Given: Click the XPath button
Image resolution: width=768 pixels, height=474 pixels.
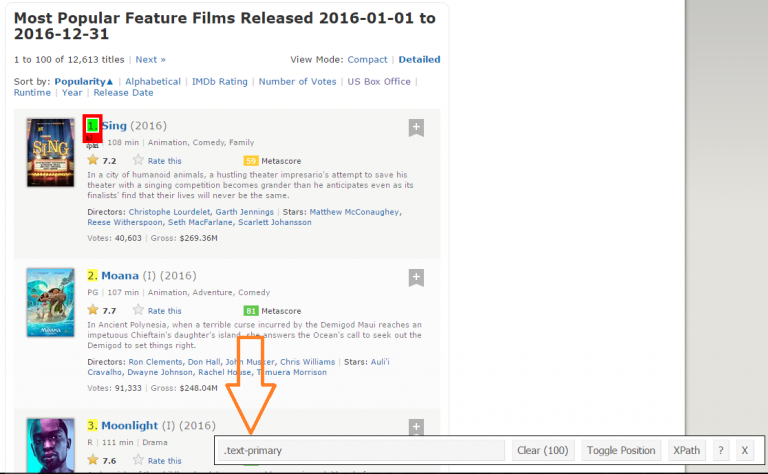Looking at the screenshot, I should [686, 450].
